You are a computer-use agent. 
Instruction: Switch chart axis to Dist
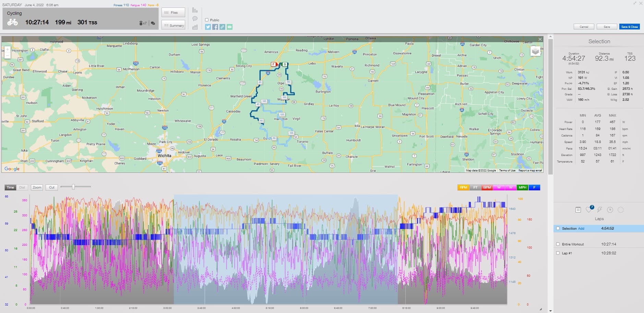(22, 188)
